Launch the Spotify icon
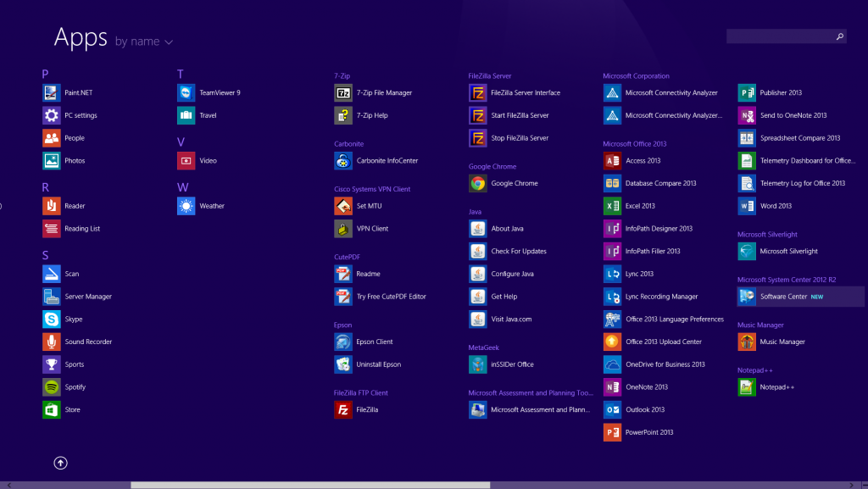The height and width of the screenshot is (489, 868). coord(52,387)
